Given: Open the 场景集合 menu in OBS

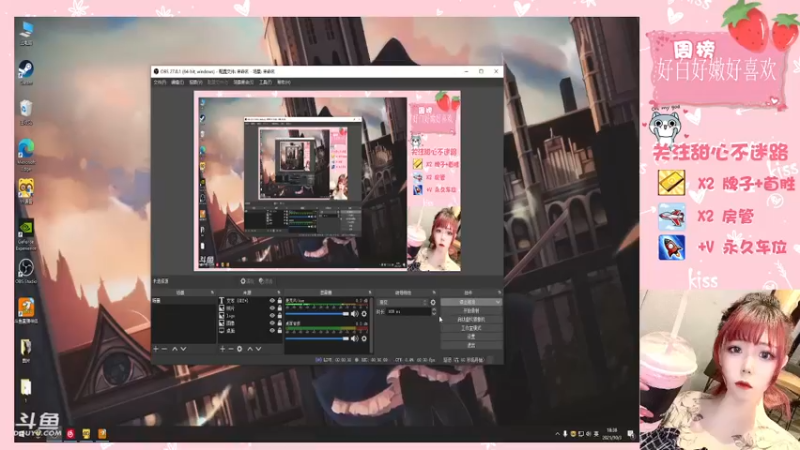Looking at the screenshot, I should 244,82.
